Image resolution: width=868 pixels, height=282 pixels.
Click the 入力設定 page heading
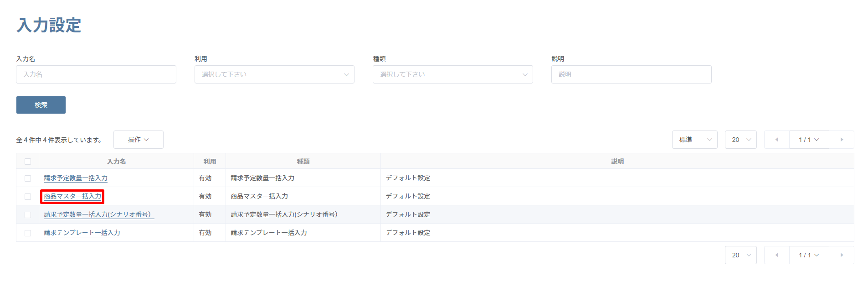[49, 25]
